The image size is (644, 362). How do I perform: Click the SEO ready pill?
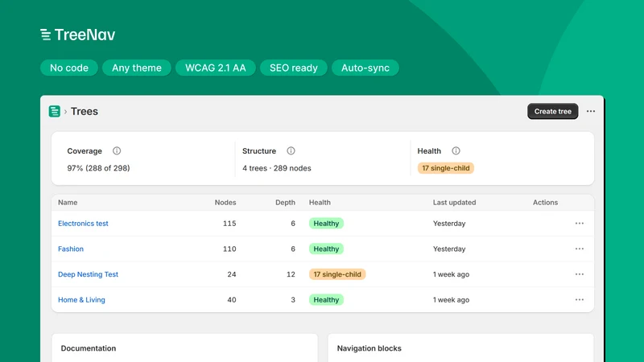[294, 68]
